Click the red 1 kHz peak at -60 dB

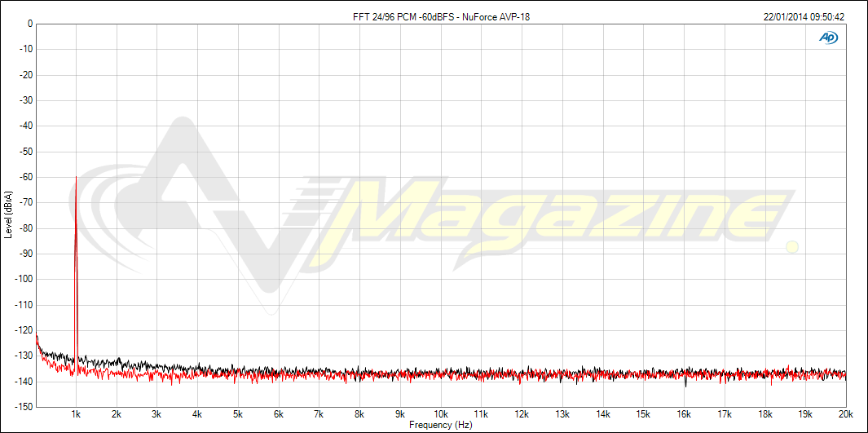[x=76, y=177]
